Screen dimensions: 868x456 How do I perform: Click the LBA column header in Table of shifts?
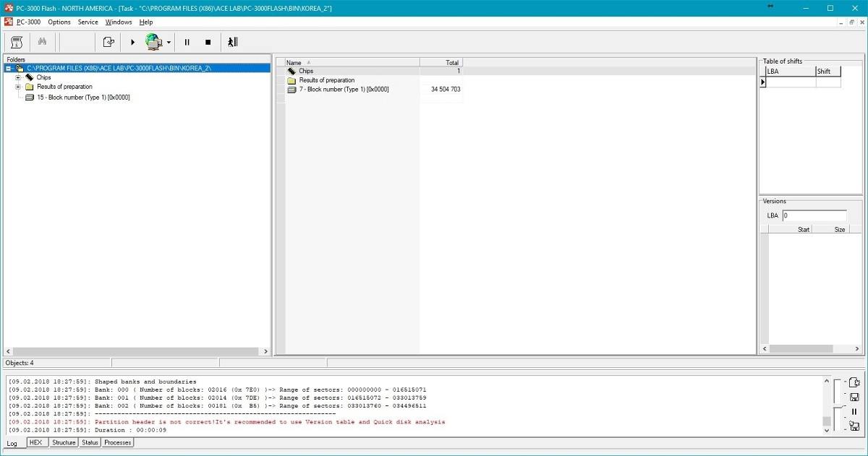click(x=791, y=72)
